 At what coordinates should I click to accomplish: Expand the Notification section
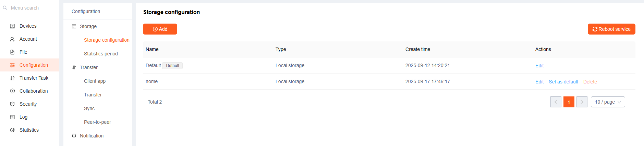92,136
